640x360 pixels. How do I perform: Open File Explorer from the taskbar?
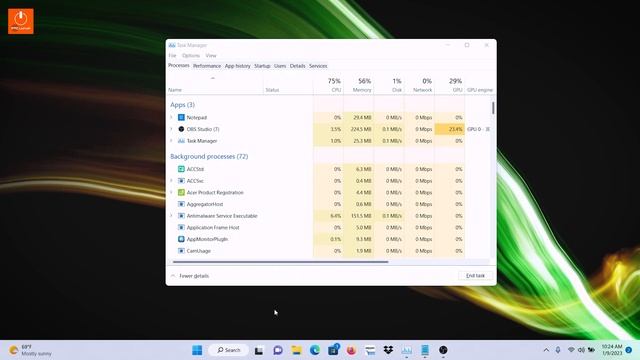point(296,350)
